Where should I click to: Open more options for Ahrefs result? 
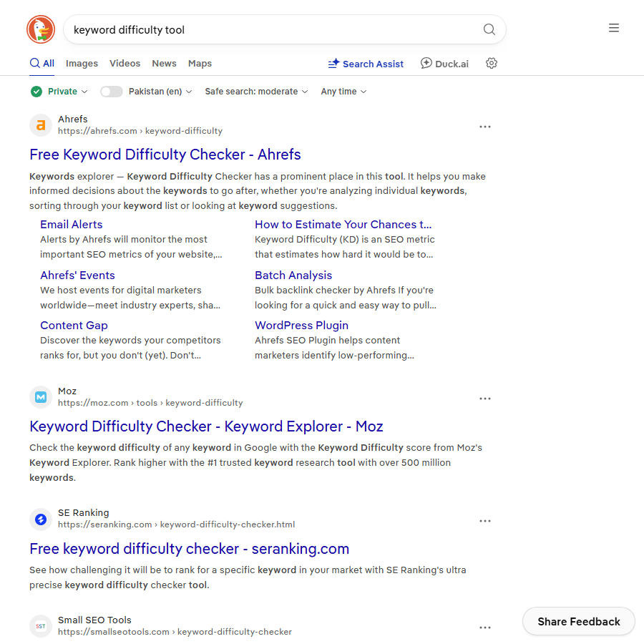(485, 127)
